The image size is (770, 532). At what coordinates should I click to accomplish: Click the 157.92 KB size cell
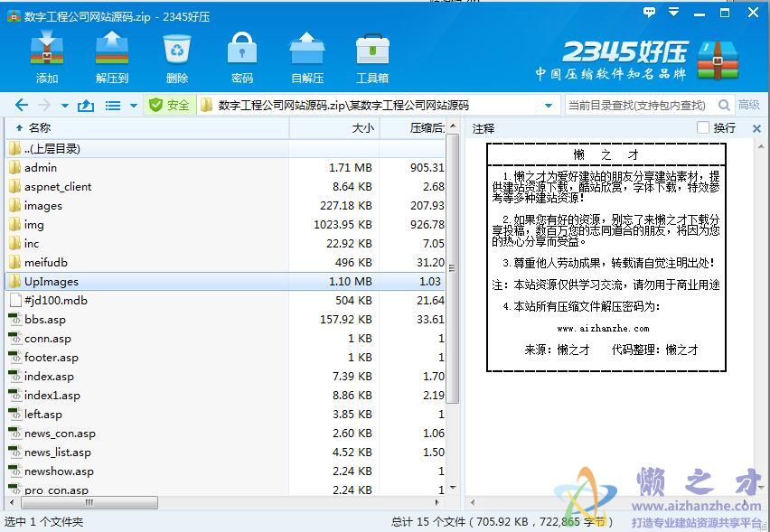346,320
